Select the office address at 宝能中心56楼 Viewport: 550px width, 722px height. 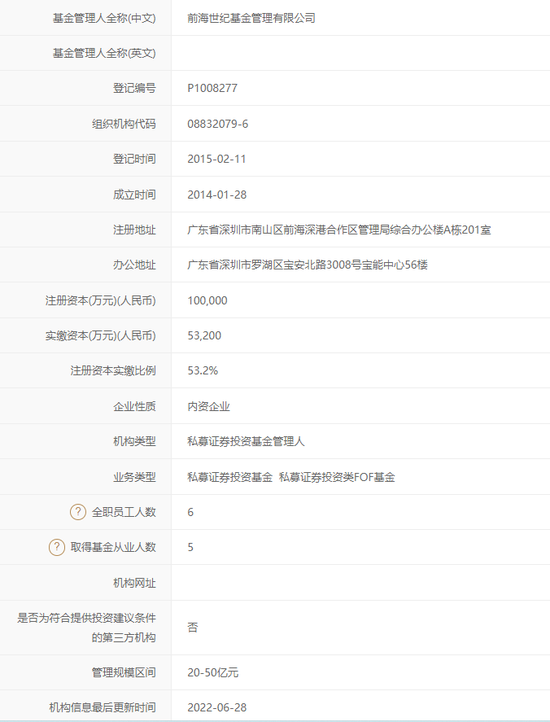(x=307, y=265)
